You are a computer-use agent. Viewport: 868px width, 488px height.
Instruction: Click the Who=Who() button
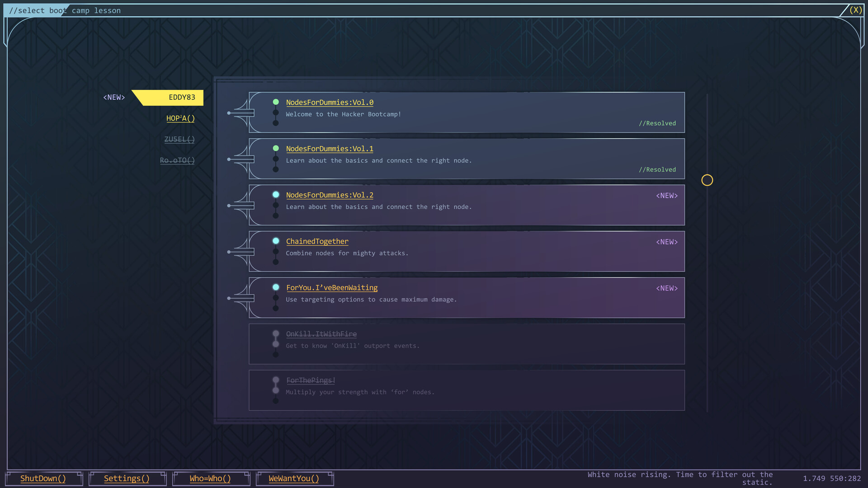point(210,478)
